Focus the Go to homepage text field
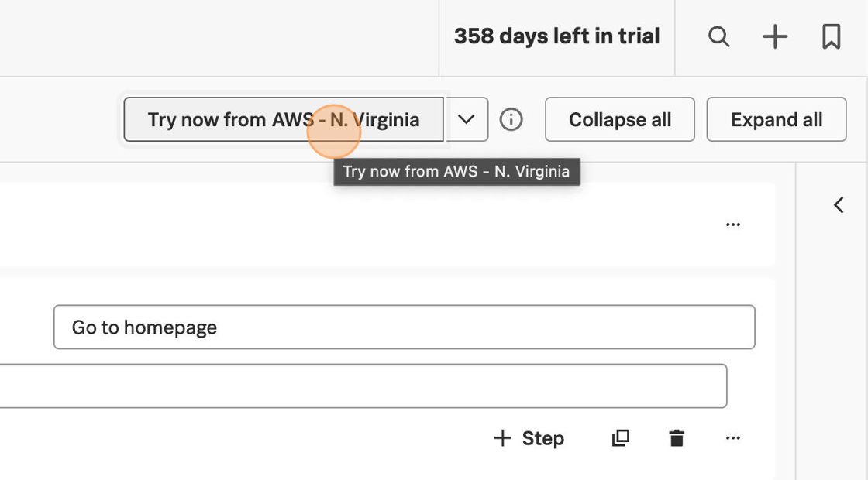This screenshot has width=868, height=480. click(404, 327)
